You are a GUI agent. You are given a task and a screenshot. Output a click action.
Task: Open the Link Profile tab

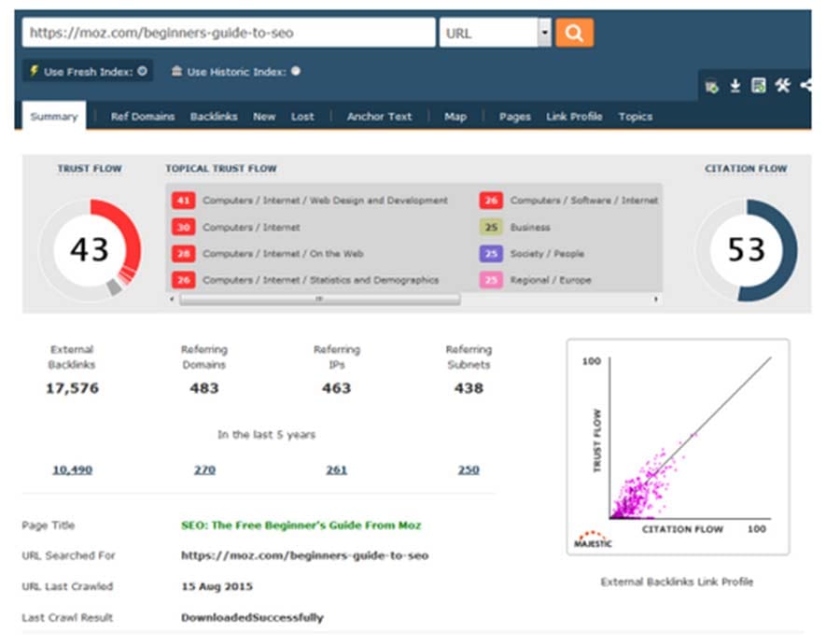click(574, 117)
